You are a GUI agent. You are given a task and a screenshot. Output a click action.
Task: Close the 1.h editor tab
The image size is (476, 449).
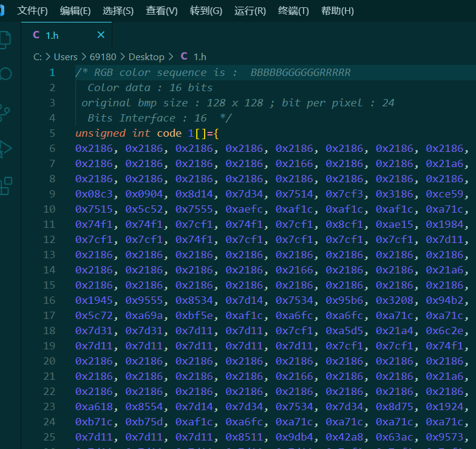(x=101, y=35)
